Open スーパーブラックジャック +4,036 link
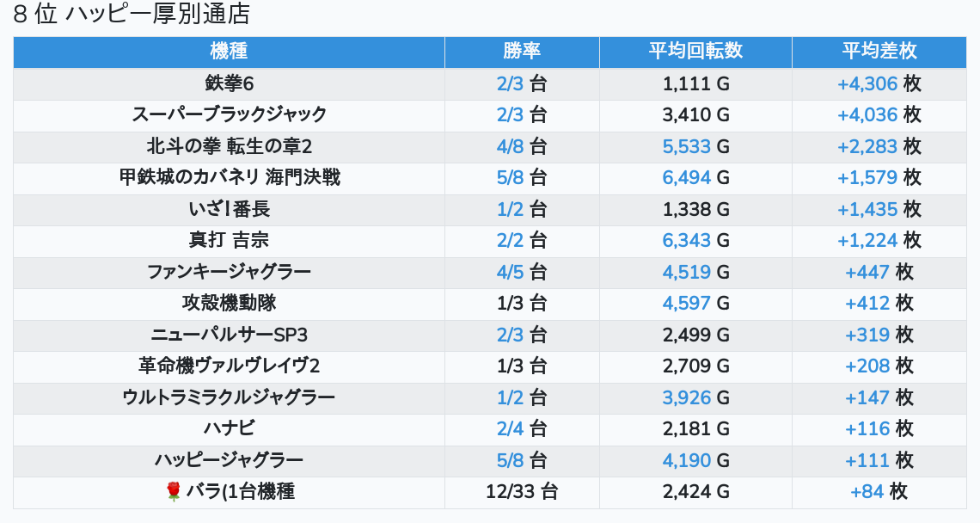 point(867,115)
